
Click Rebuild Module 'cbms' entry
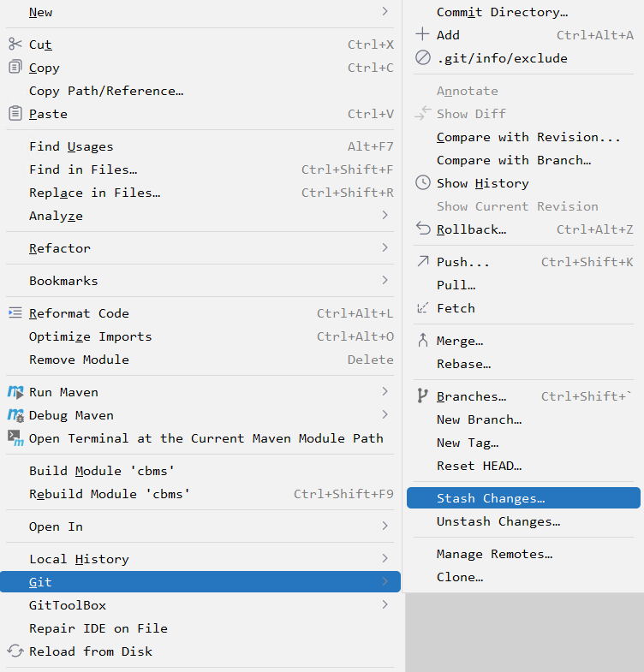click(109, 494)
